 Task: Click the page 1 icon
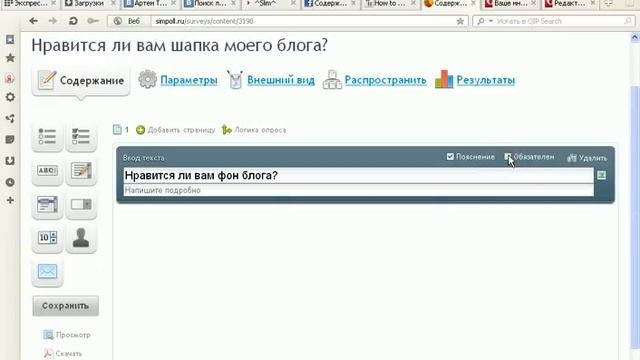(117, 130)
